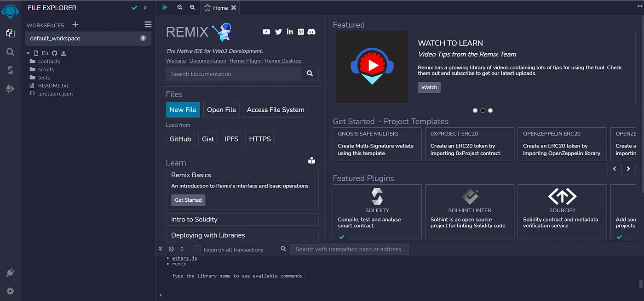Image resolution: width=644 pixels, height=301 pixels.
Task: Load from IPFS button
Action: [232, 139]
